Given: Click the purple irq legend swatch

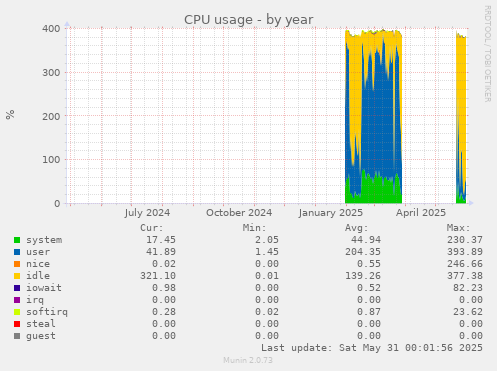Looking at the screenshot, I should pyautogui.click(x=17, y=300).
